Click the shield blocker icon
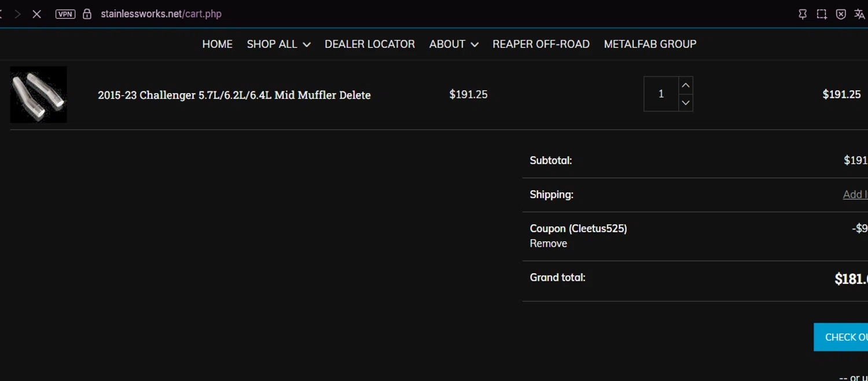This screenshot has height=381, width=868. pos(841,14)
